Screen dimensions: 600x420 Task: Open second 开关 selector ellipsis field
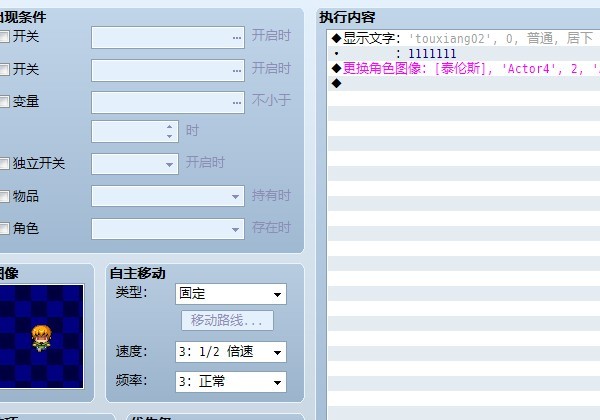click(x=168, y=70)
